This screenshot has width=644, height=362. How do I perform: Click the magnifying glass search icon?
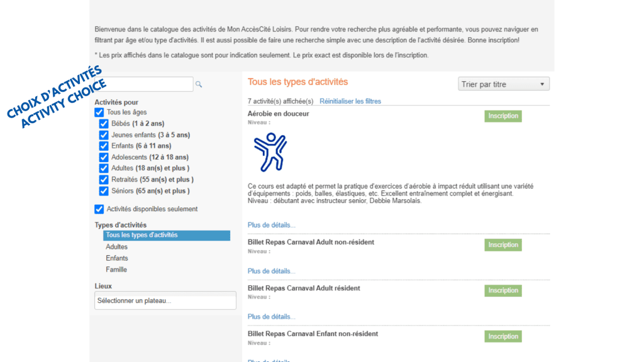(199, 84)
